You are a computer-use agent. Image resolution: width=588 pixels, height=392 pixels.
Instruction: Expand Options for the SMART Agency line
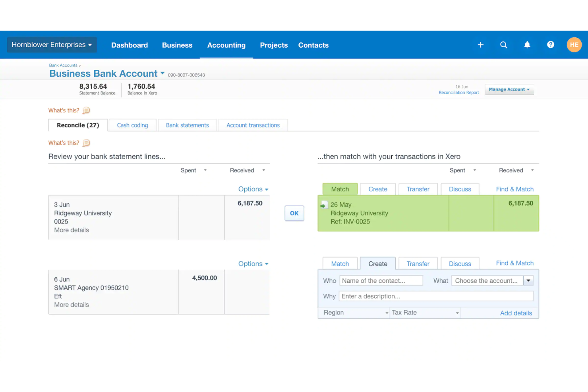pos(253,263)
